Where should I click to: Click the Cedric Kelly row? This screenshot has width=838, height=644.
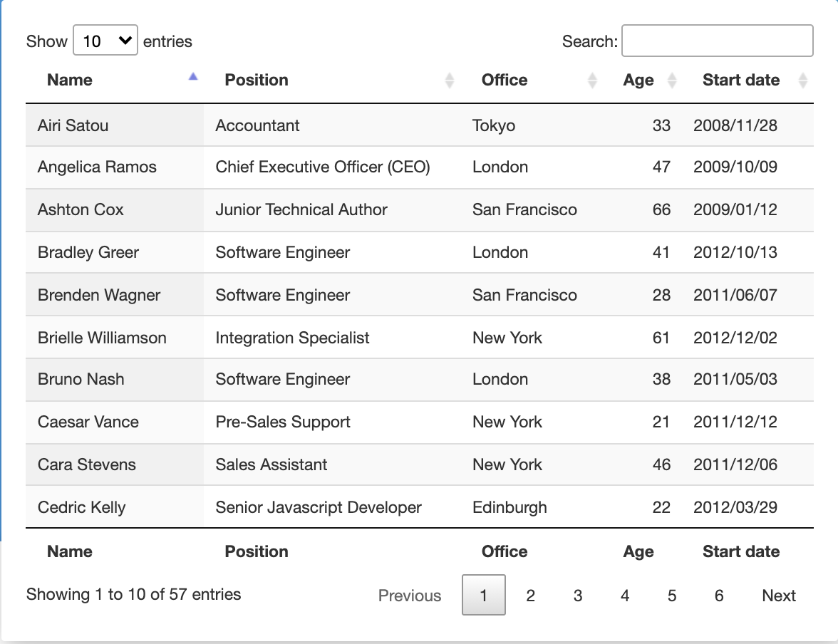click(x=285, y=507)
